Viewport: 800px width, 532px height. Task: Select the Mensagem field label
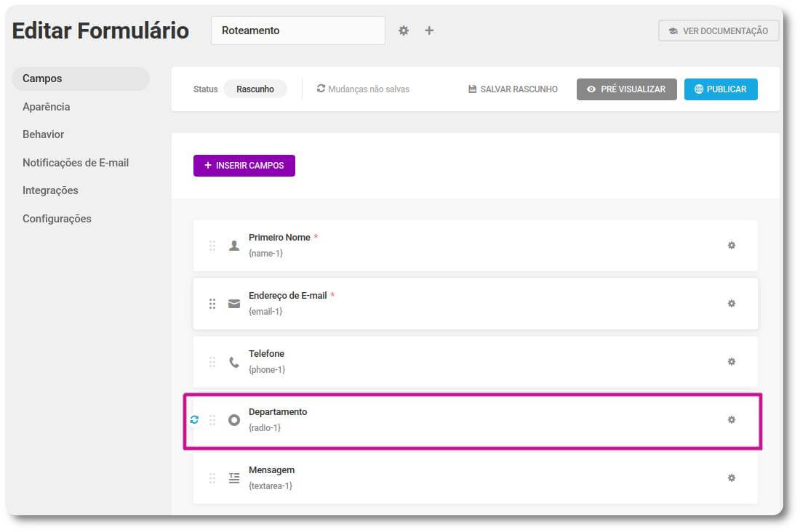(271, 470)
